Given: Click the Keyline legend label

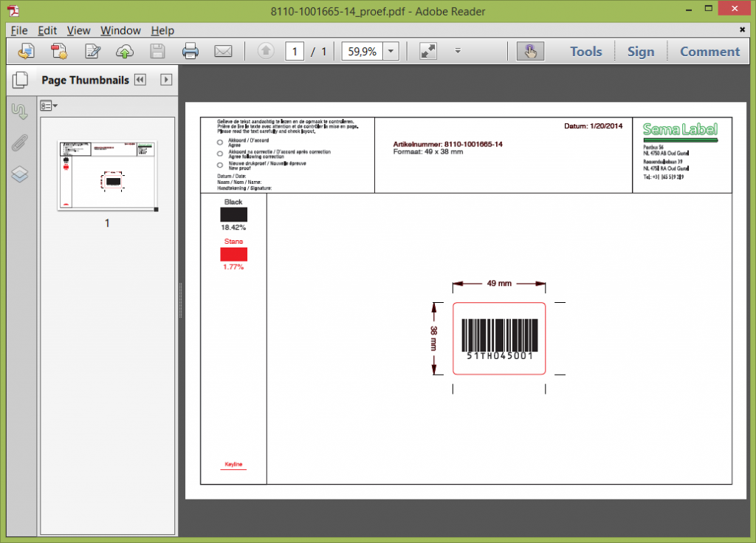Looking at the screenshot, I should point(233,465).
